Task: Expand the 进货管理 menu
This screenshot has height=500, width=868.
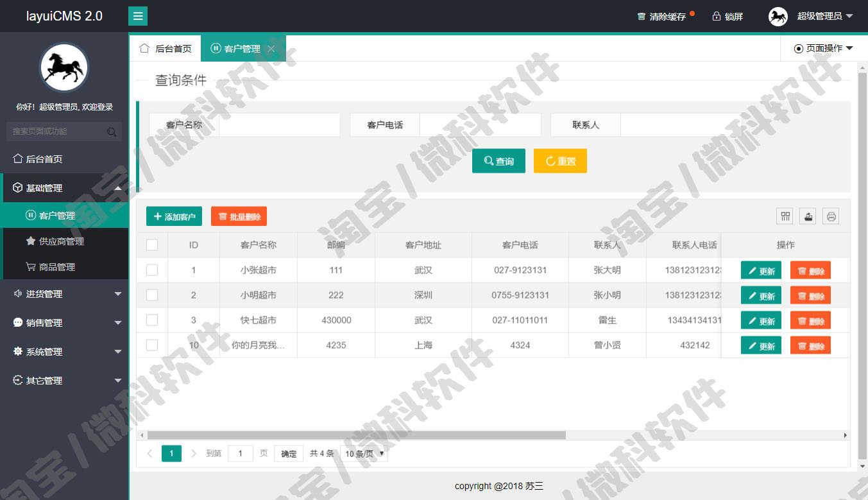Action: point(64,294)
